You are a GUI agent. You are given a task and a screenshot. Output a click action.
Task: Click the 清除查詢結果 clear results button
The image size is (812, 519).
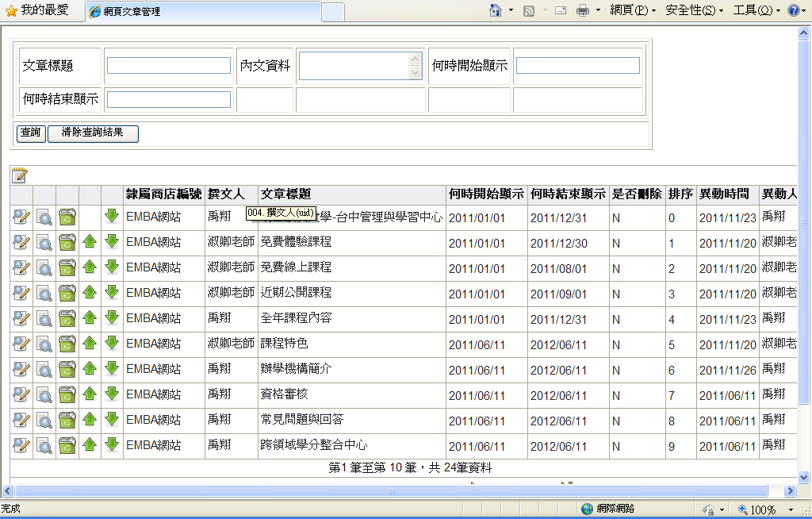coord(93,133)
